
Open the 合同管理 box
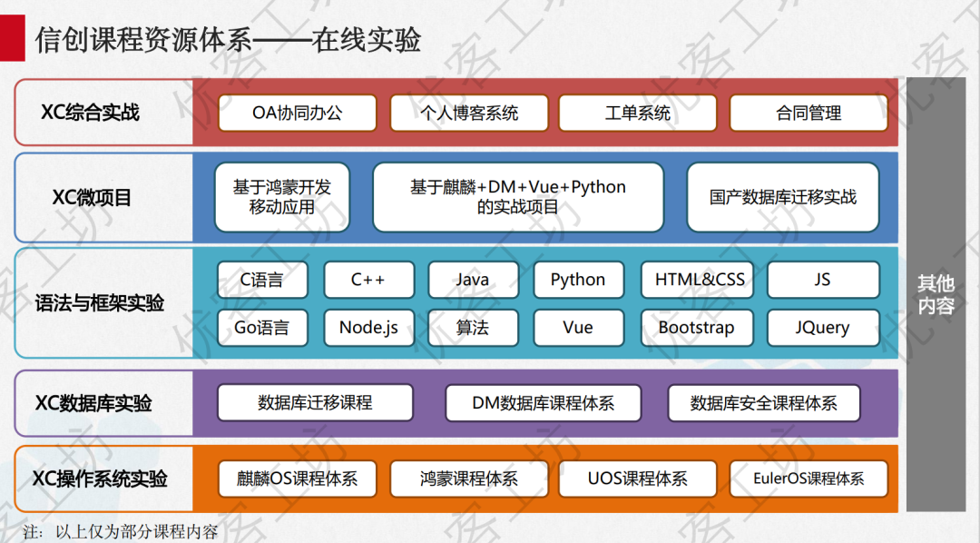[x=808, y=114]
